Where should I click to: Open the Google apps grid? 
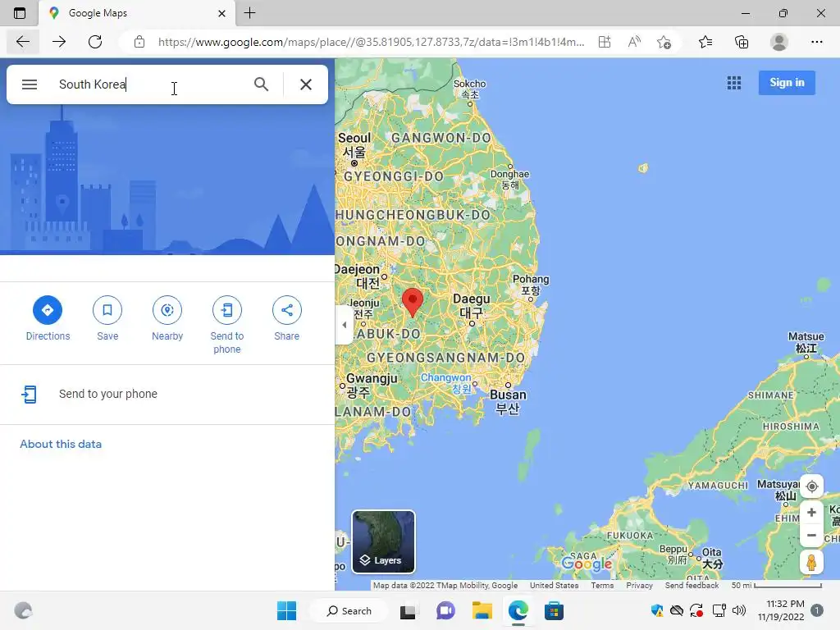734,83
